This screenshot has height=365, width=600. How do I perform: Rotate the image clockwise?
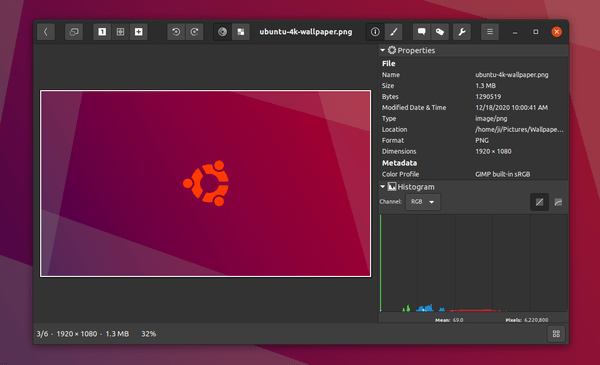pyautogui.click(x=194, y=32)
